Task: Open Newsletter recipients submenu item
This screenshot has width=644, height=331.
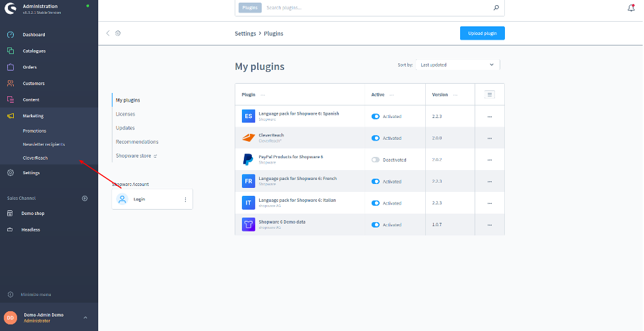Action: point(44,144)
